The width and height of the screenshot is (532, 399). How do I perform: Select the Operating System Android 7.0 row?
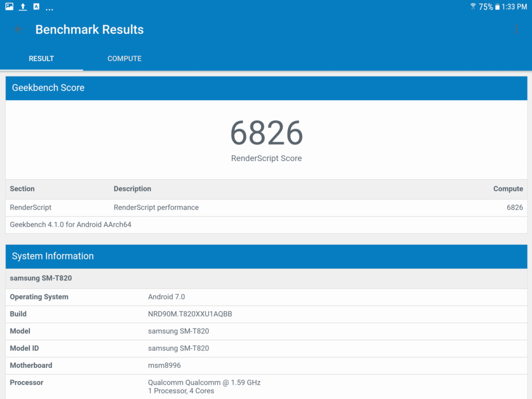(x=266, y=297)
